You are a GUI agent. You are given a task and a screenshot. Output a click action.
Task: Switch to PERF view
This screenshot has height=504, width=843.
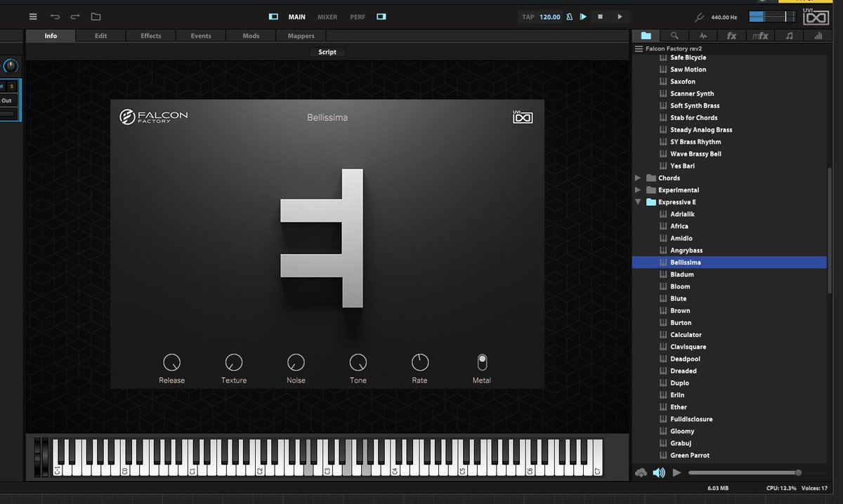pyautogui.click(x=358, y=17)
